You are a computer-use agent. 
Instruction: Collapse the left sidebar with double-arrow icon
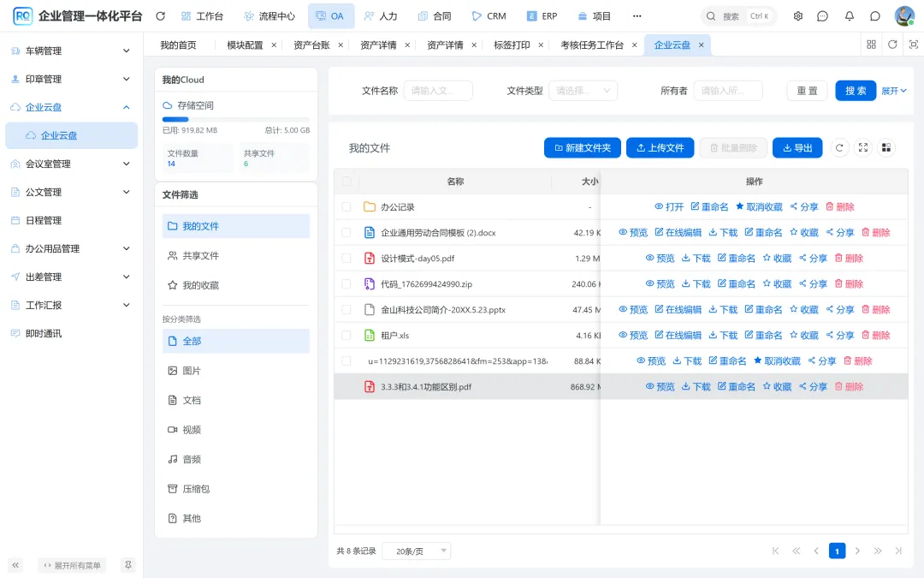[x=15, y=565]
